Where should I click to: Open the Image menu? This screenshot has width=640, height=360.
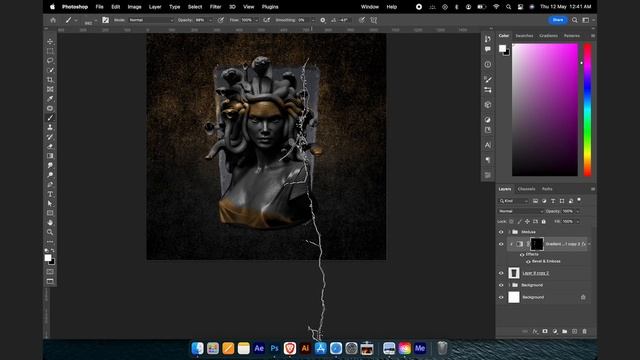tap(134, 7)
